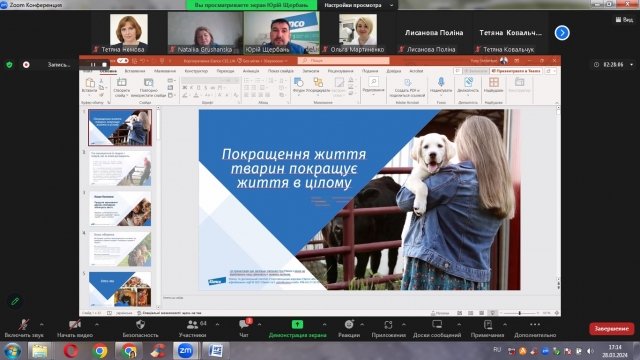Open Безопасность shield in Zoom toolbar
Image resolution: width=640 pixels, height=360 pixels.
(140, 324)
